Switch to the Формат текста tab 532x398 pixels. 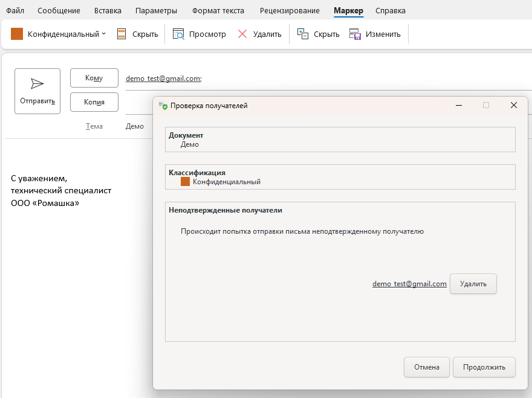tap(218, 11)
